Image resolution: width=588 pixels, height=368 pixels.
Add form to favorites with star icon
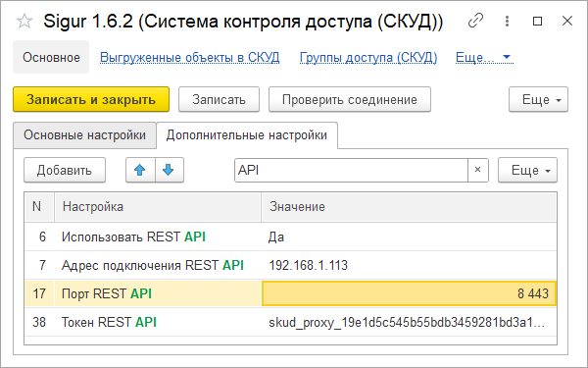pos(24,21)
